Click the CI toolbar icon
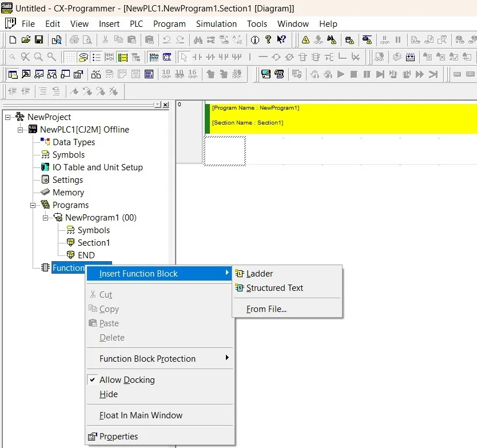The image size is (477, 448). coord(167,57)
